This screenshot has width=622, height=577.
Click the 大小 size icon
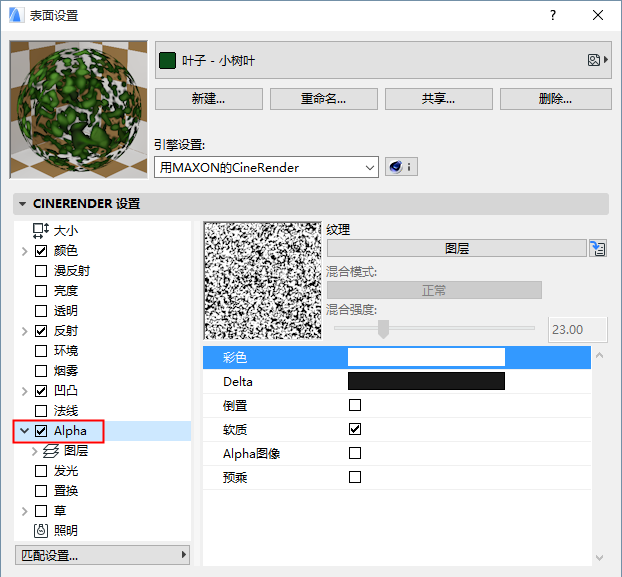tap(40, 230)
